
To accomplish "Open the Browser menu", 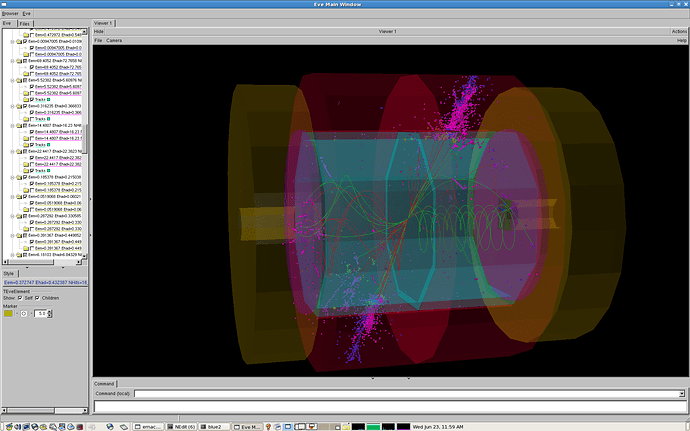I will (x=9, y=13).
